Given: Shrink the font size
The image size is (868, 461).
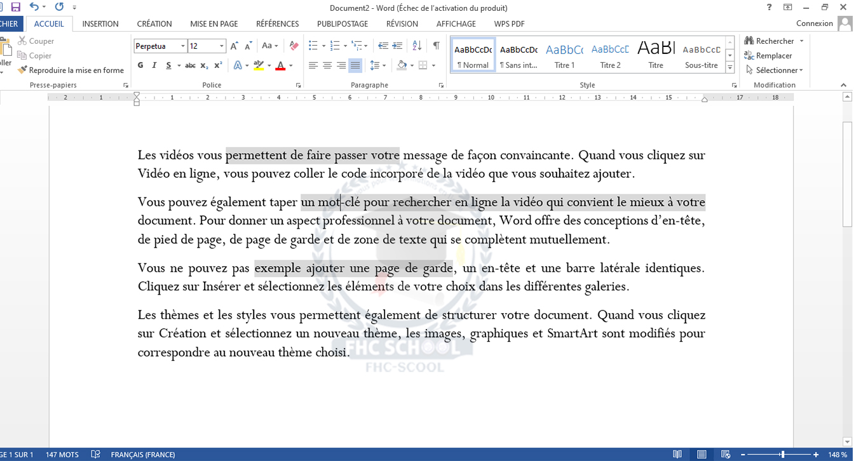Looking at the screenshot, I should click(248, 46).
